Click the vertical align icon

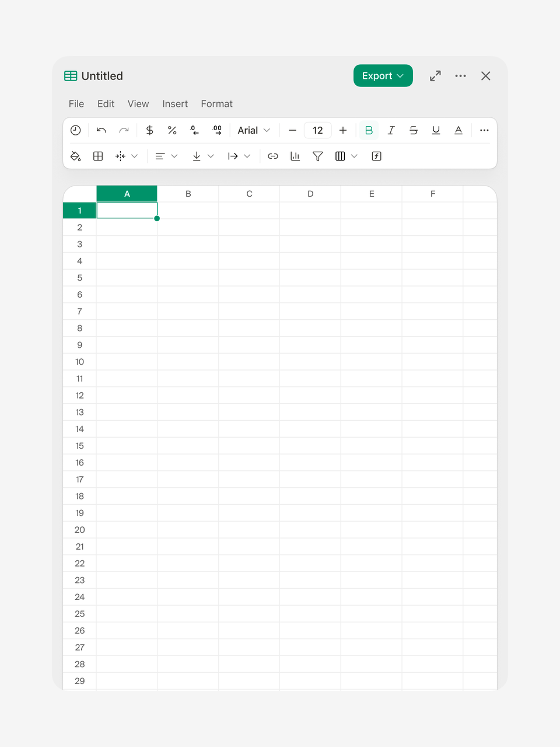pyautogui.click(x=197, y=156)
